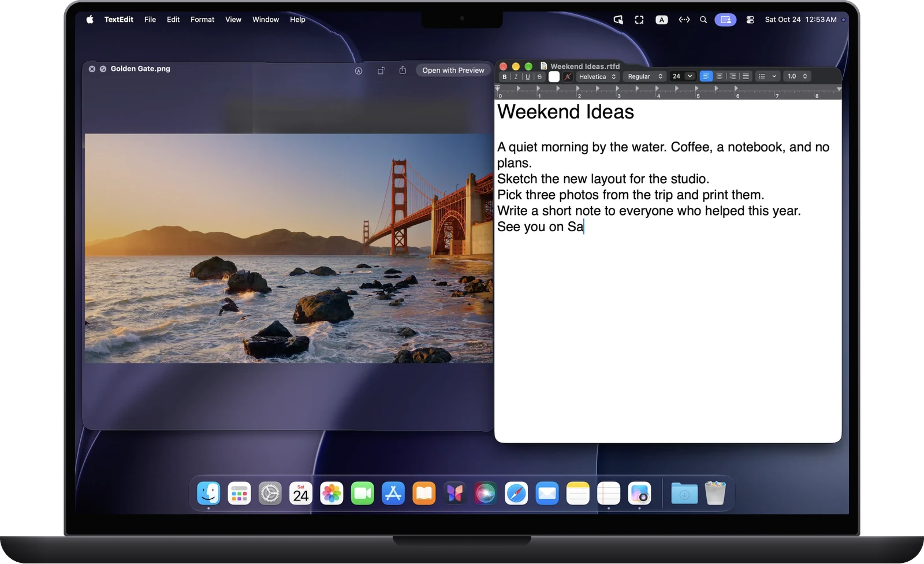Open Spotlight search in menu bar
This screenshot has width=924, height=564.
[x=703, y=20]
